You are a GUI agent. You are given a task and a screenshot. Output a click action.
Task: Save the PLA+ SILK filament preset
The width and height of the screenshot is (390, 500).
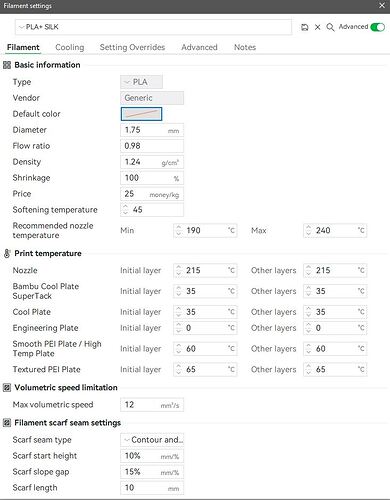point(304,27)
